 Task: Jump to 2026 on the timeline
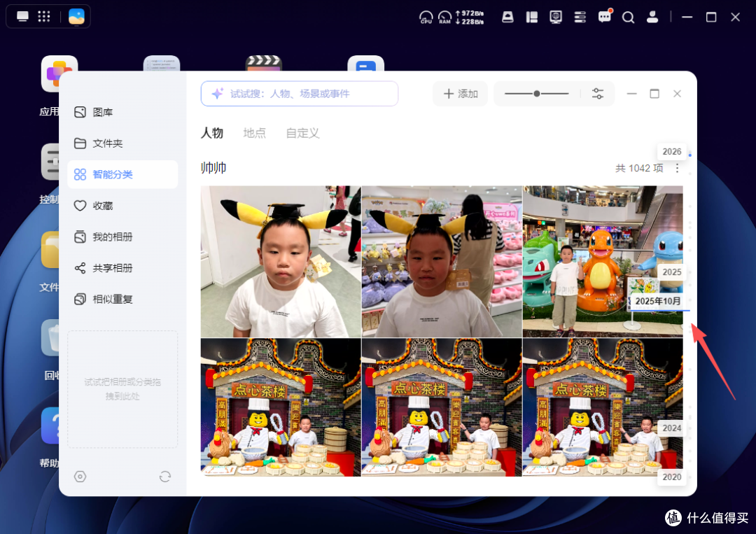(x=671, y=151)
